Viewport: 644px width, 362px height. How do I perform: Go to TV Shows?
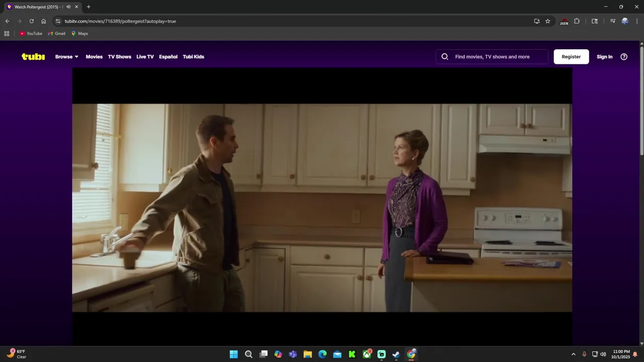pos(119,57)
